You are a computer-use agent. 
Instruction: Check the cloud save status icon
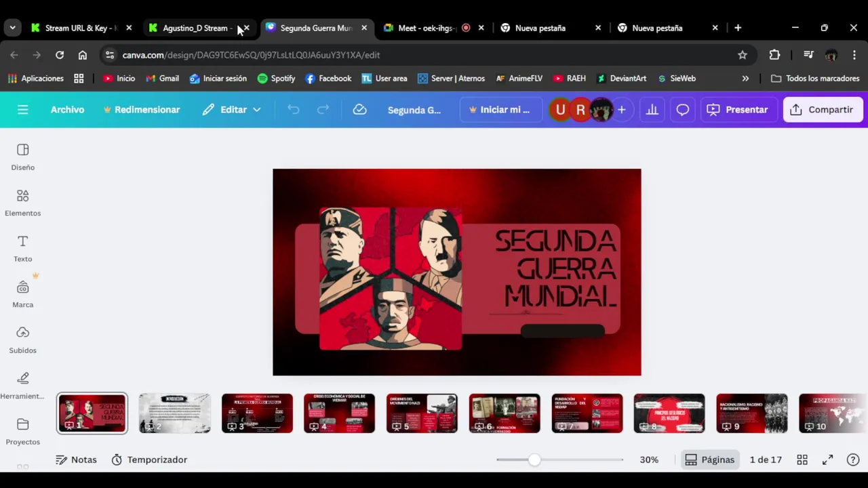pos(359,110)
